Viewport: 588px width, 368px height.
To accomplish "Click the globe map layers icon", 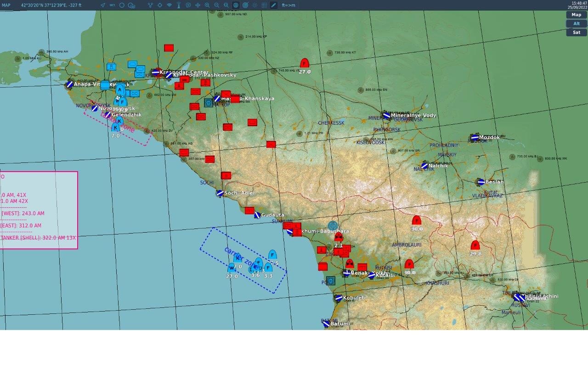I will pos(234,5).
